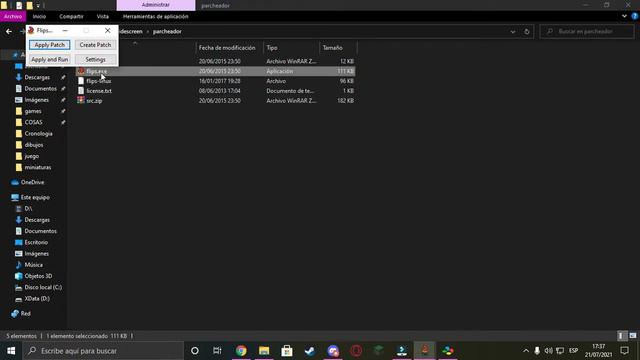Open the notification center icon
Image resolution: width=640 pixels, height=360 pixels.
pyautogui.click(x=624, y=351)
